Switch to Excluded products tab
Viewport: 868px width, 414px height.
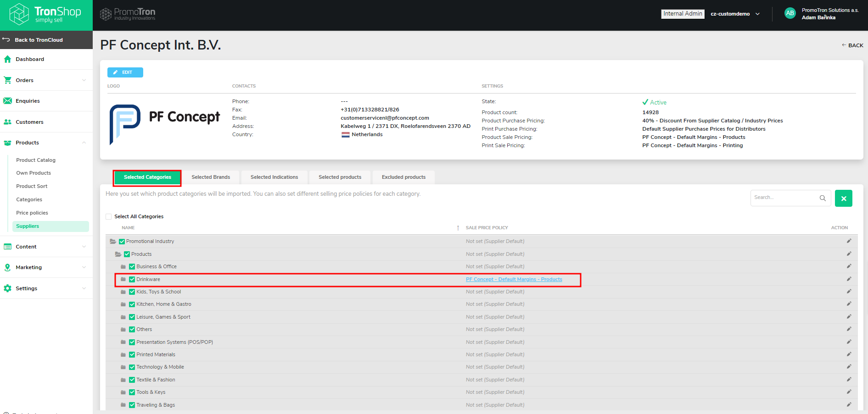coord(403,177)
